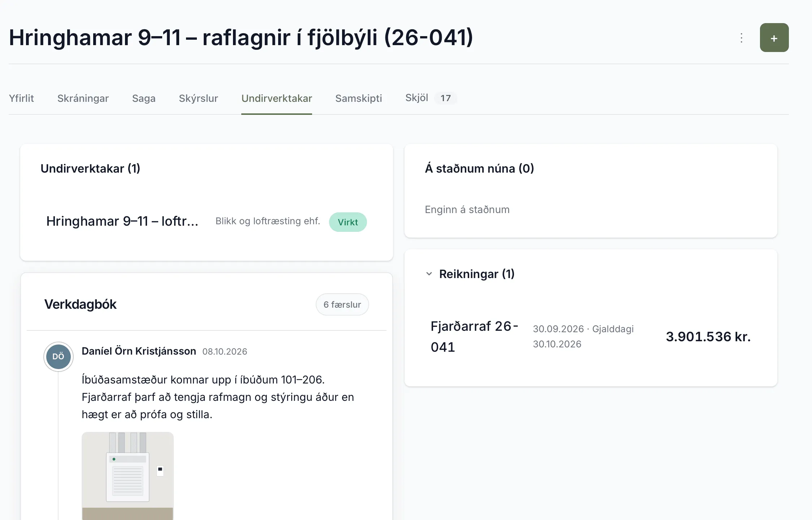Open the ventilation unit photo thumbnail
Image resolution: width=812 pixels, height=520 pixels.
click(128, 476)
